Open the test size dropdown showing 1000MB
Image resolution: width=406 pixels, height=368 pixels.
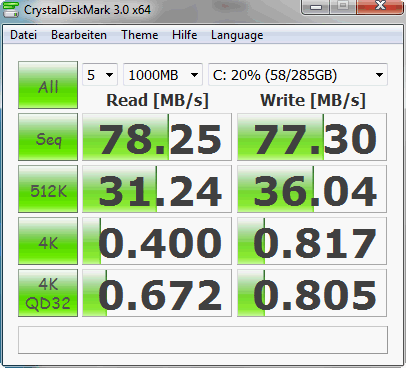(x=163, y=75)
